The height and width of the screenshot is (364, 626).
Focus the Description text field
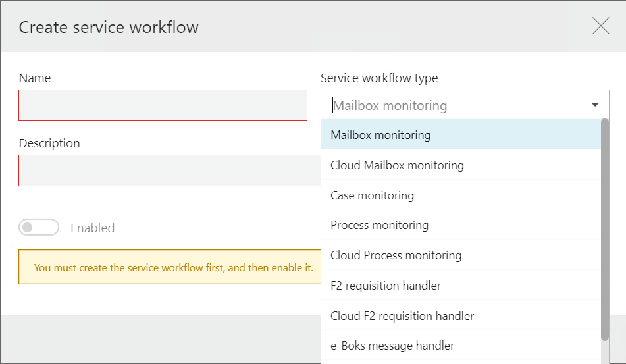point(170,170)
